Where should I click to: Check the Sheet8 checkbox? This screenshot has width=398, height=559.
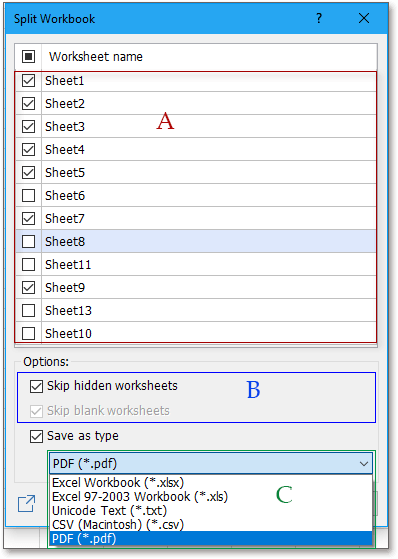[29, 241]
